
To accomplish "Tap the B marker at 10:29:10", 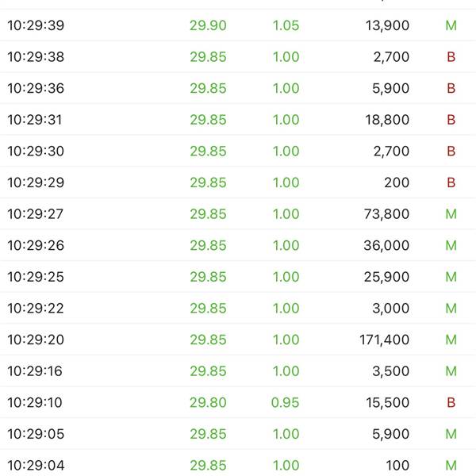I will (451, 402).
